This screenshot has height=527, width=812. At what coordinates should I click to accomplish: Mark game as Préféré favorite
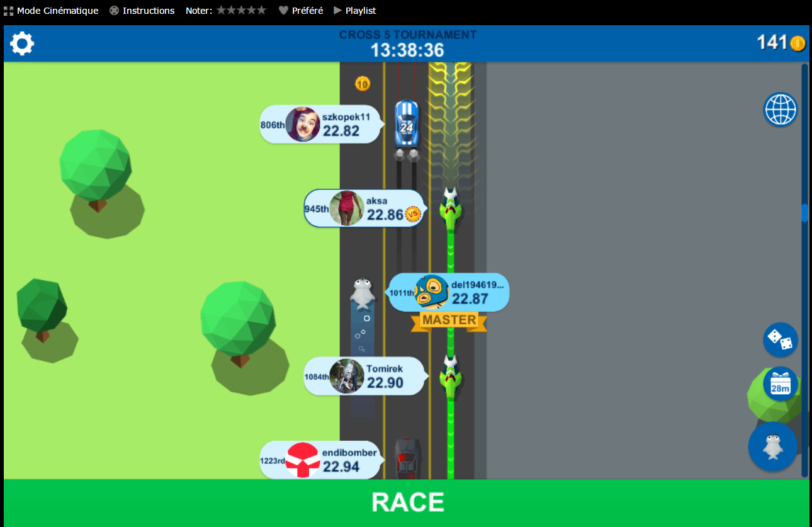pos(301,11)
